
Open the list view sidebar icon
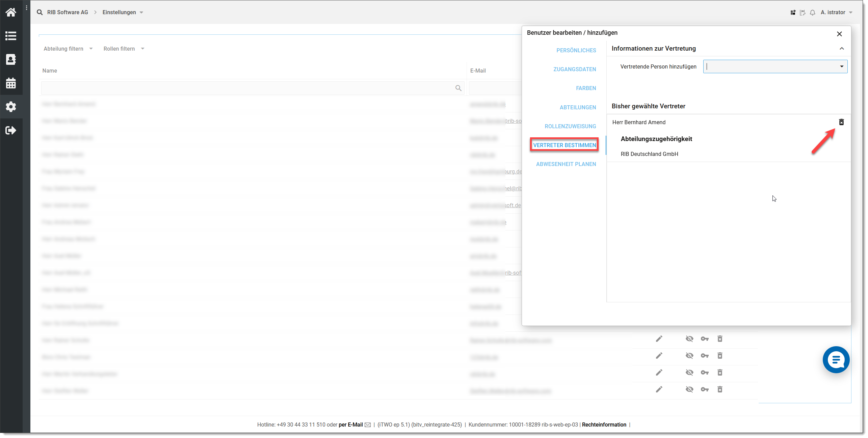[11, 36]
